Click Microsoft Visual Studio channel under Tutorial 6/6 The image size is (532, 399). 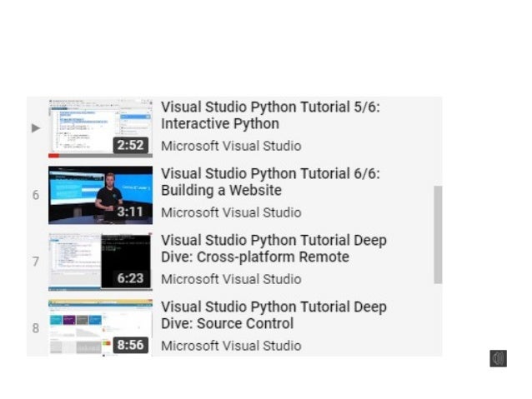[231, 212]
